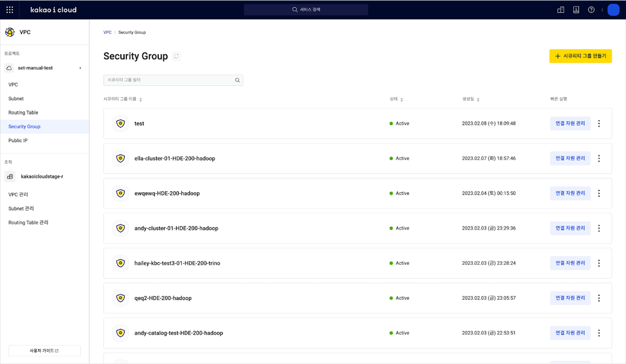Viewport: 626px width, 364px height.
Task: Click 연결 자원 관리 for qeq2-HDE-200-hadoop
Action: pos(570,298)
